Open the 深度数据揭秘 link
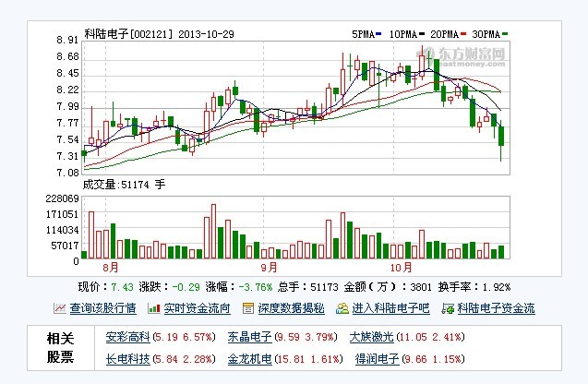The height and width of the screenshot is (384, 588). (291, 308)
